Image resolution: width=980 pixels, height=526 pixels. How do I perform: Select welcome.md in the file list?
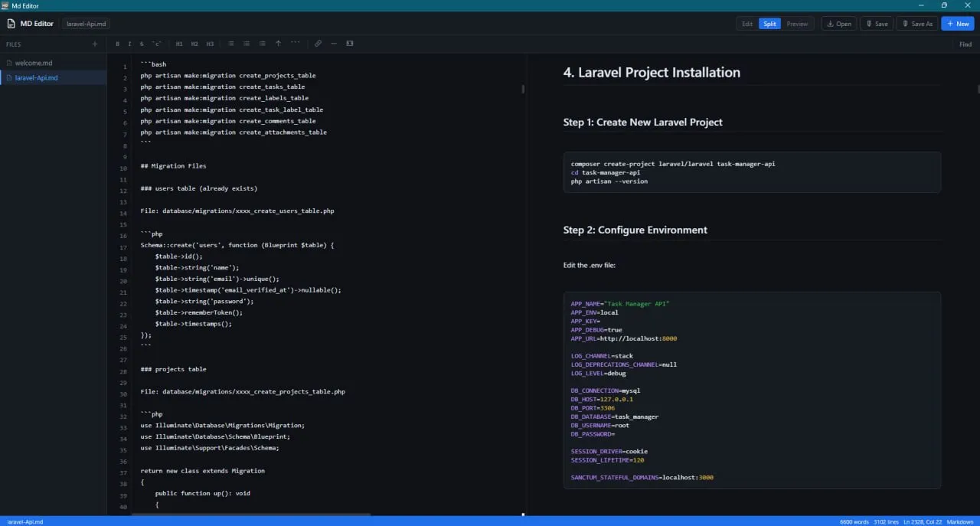tap(53, 63)
